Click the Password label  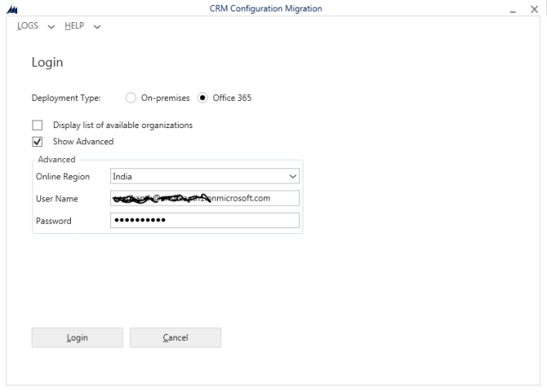tap(53, 221)
